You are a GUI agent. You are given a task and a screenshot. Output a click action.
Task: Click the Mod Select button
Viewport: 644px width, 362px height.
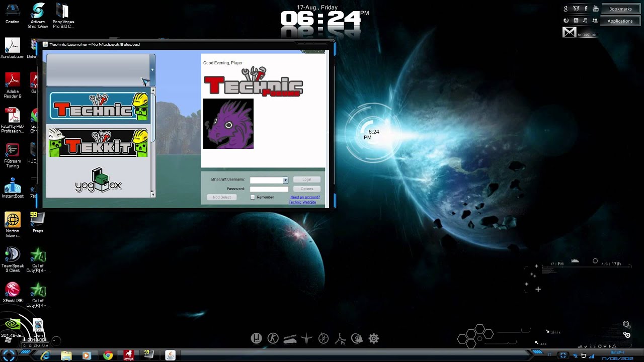tap(221, 197)
